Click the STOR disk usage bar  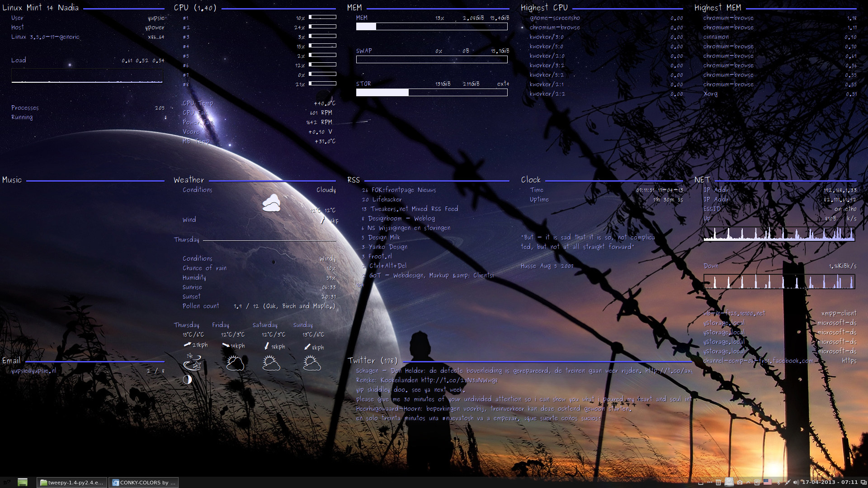pyautogui.click(x=432, y=93)
